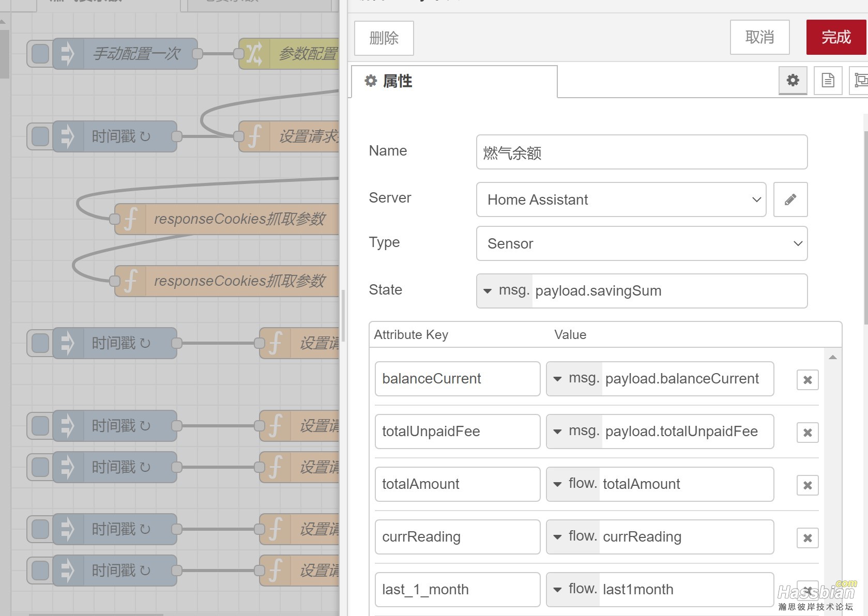Click function icon of second responseCookies抓取参数 node

pyautogui.click(x=130, y=281)
